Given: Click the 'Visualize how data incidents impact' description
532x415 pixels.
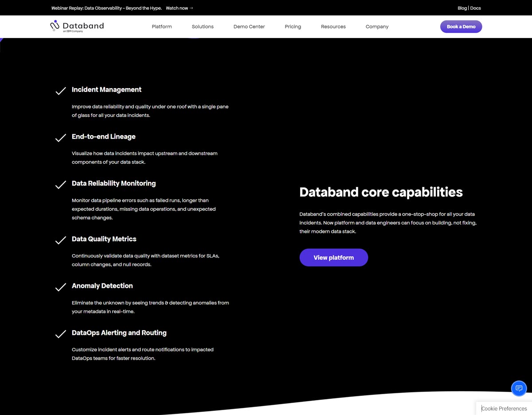Looking at the screenshot, I should 145,158.
